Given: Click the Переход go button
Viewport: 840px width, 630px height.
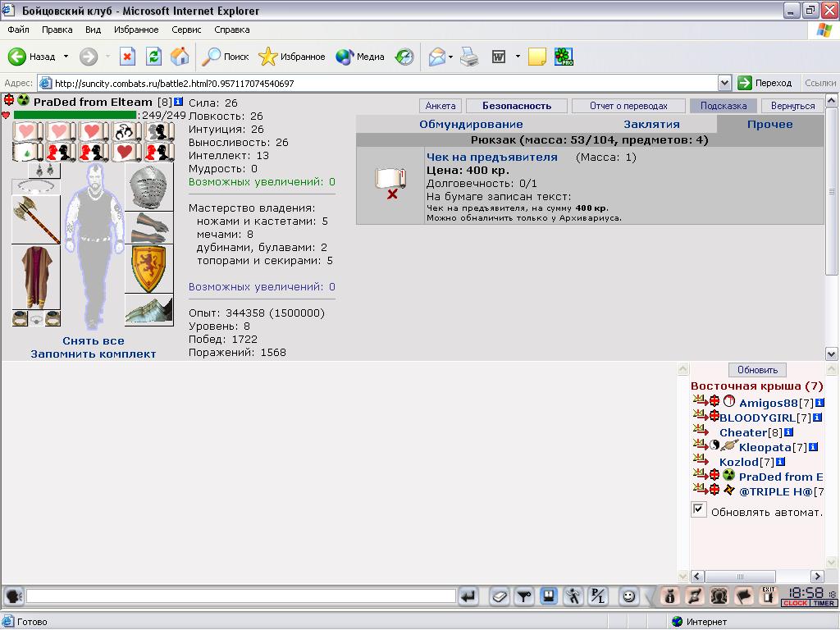Looking at the screenshot, I should [x=765, y=83].
